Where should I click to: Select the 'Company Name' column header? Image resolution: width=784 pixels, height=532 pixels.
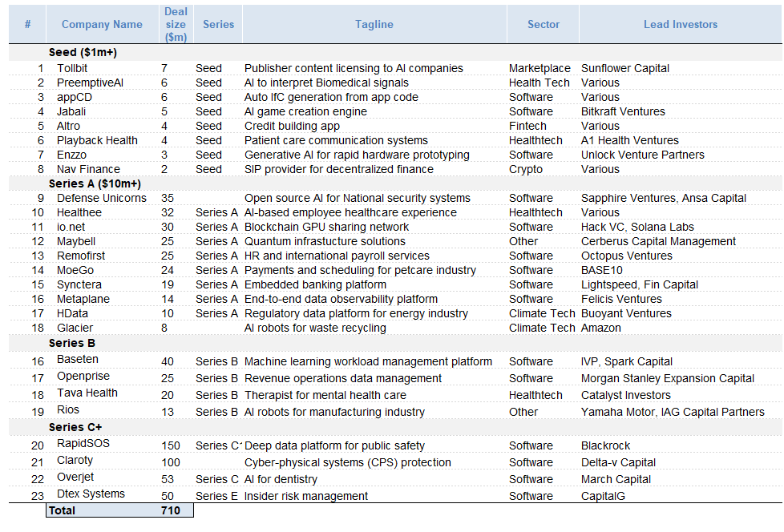pyautogui.click(x=102, y=24)
